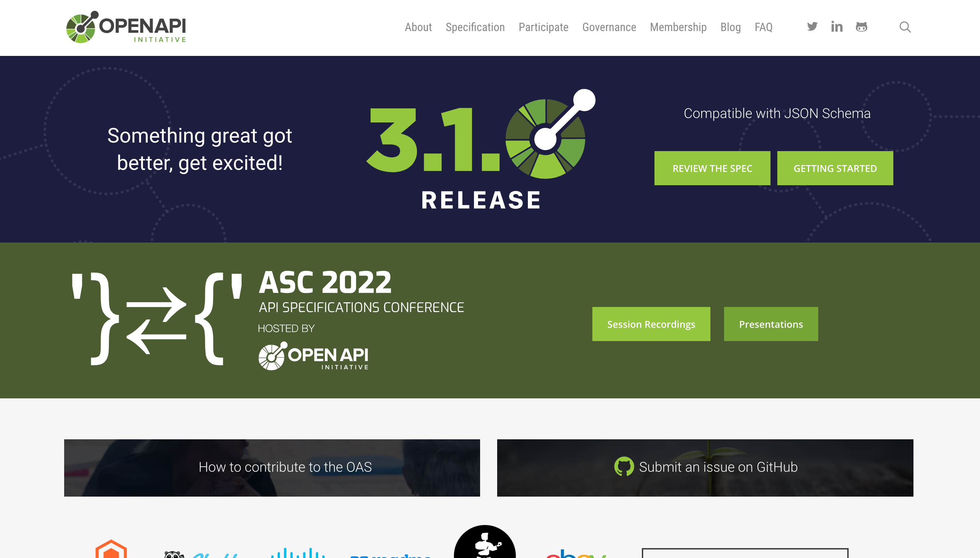Open the Presentations button

[770, 324]
